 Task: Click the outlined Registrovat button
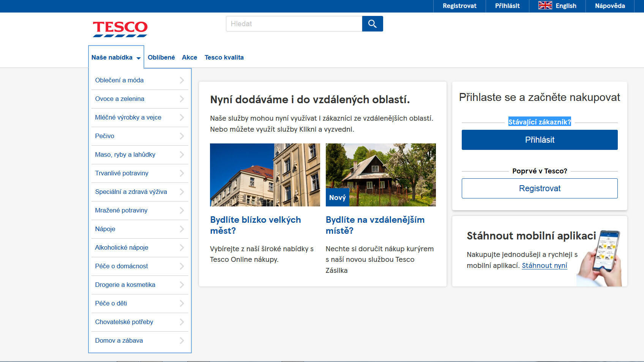pyautogui.click(x=540, y=188)
